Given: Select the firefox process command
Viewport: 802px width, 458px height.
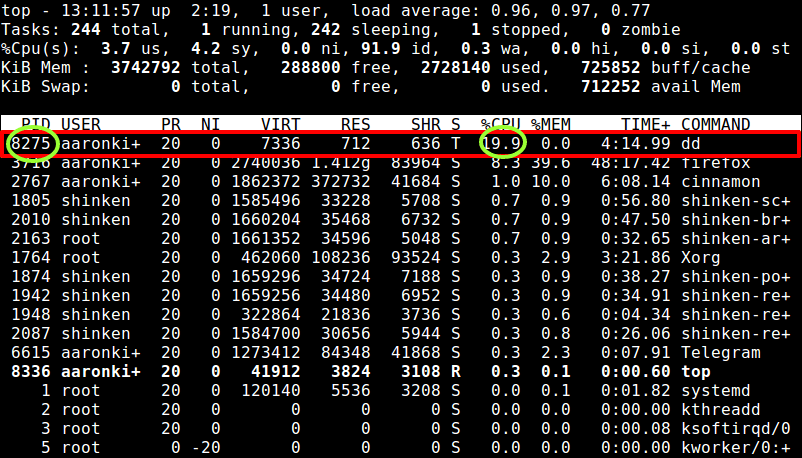Looking at the screenshot, I should pyautogui.click(x=716, y=162).
